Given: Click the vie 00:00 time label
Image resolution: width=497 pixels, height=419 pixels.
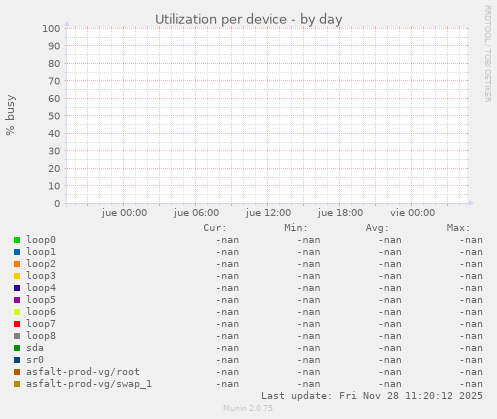Looking at the screenshot, I should pyautogui.click(x=413, y=213).
